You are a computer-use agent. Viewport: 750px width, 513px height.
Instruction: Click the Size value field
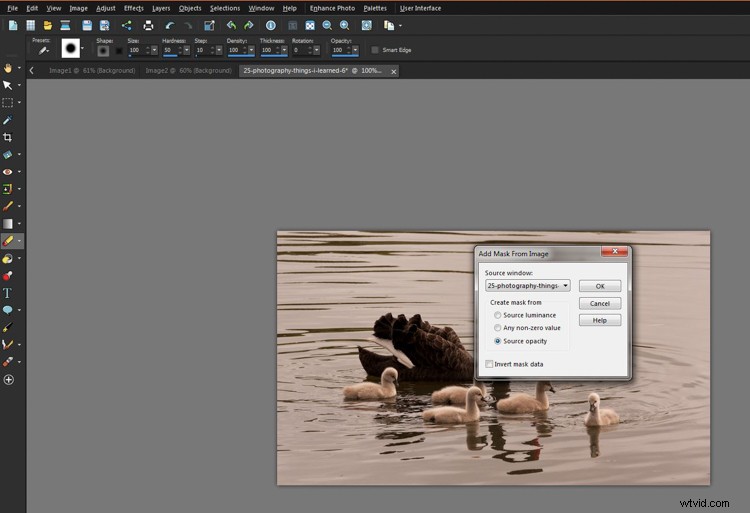(x=136, y=50)
